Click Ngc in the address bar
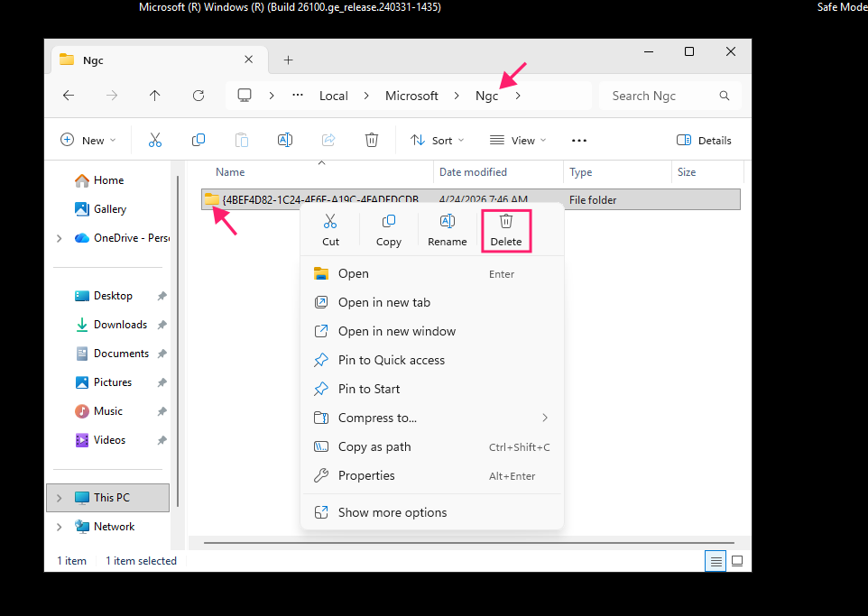 [486, 96]
